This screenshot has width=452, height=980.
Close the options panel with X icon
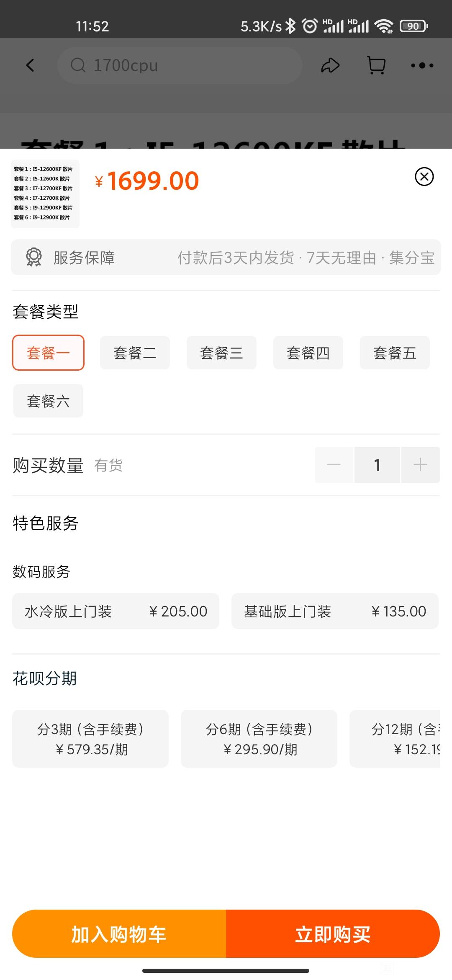click(424, 176)
